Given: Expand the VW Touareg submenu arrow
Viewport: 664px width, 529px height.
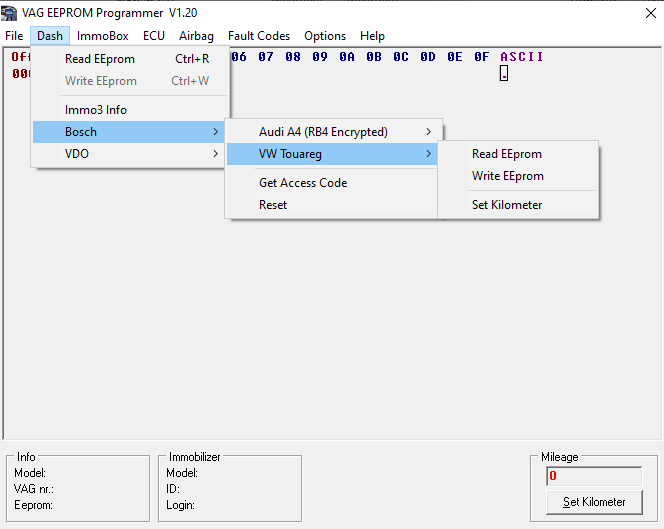Looking at the screenshot, I should pos(429,154).
